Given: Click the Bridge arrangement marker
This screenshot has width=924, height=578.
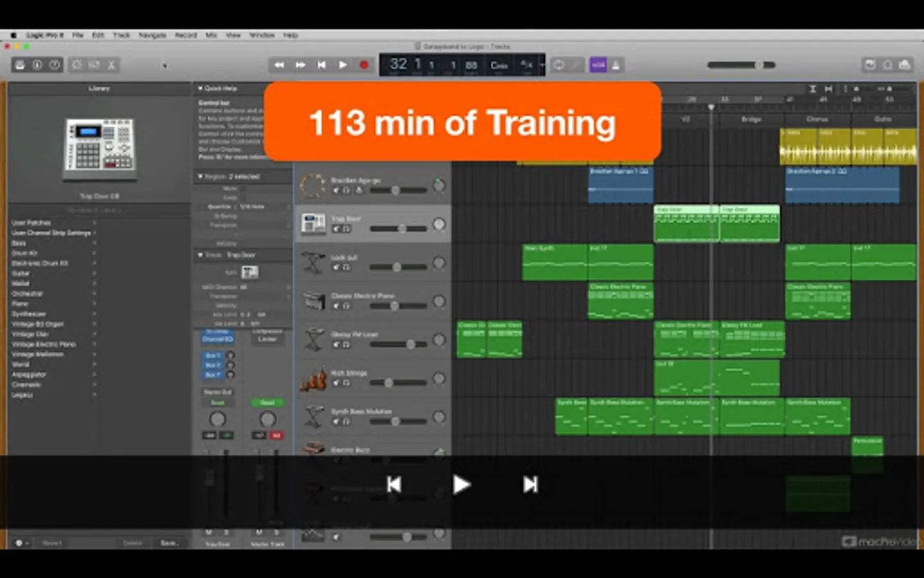Looking at the screenshot, I should click(x=751, y=119).
